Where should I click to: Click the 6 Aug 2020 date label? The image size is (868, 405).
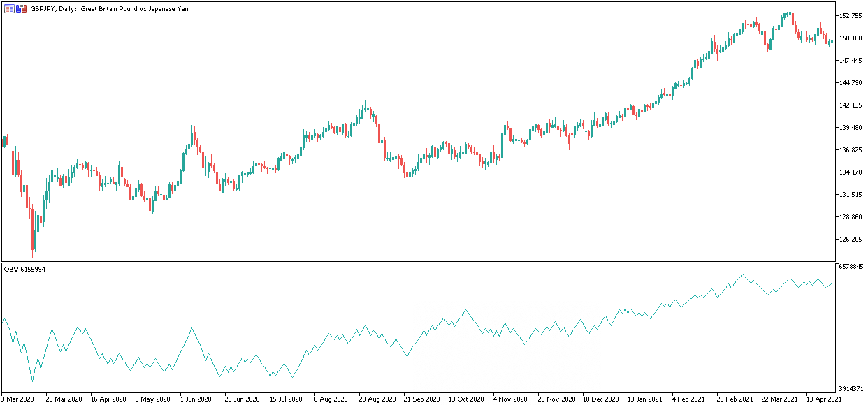pos(331,399)
